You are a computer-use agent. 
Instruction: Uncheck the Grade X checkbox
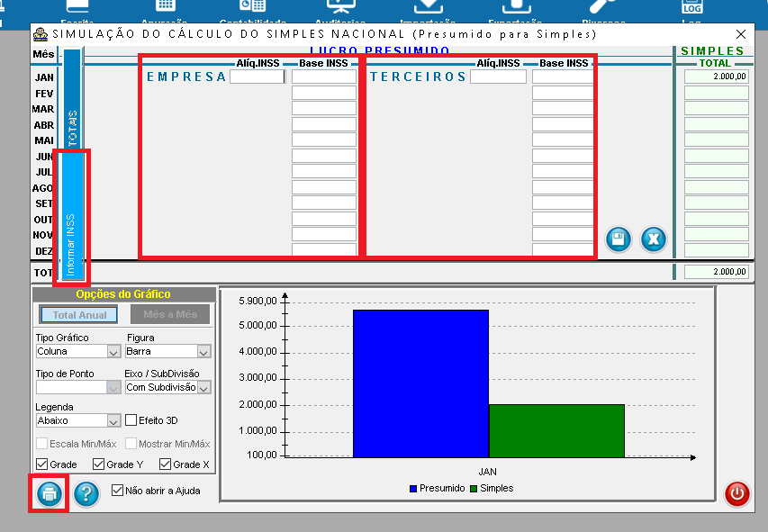click(x=165, y=464)
